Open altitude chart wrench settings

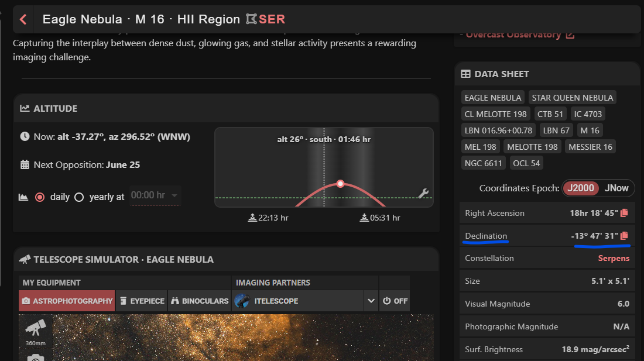tap(424, 193)
